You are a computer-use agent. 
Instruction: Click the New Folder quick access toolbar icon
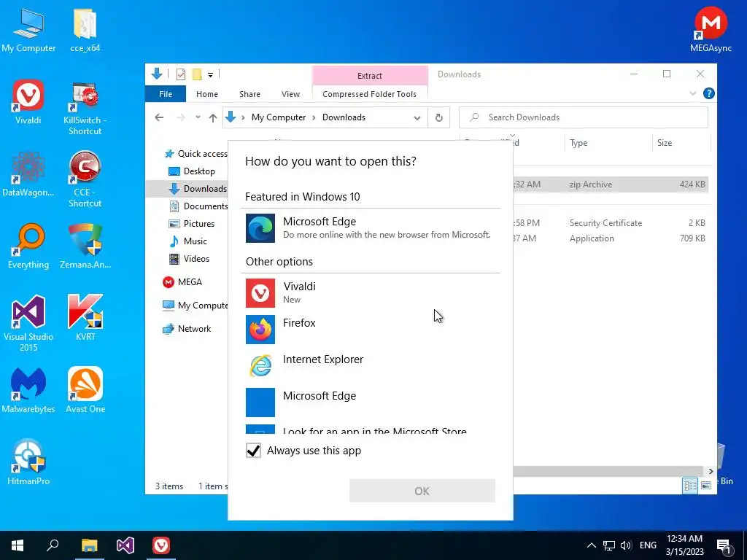(197, 74)
